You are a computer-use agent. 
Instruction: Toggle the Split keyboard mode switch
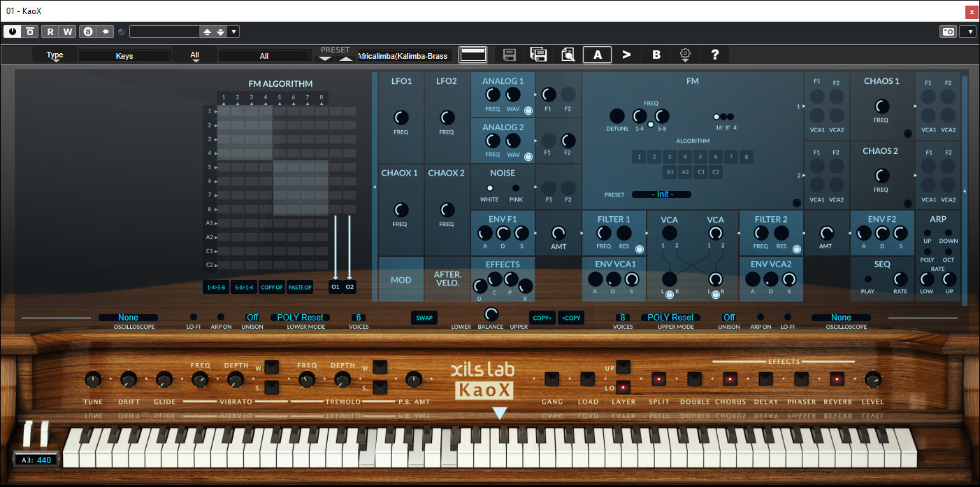pyautogui.click(x=658, y=379)
